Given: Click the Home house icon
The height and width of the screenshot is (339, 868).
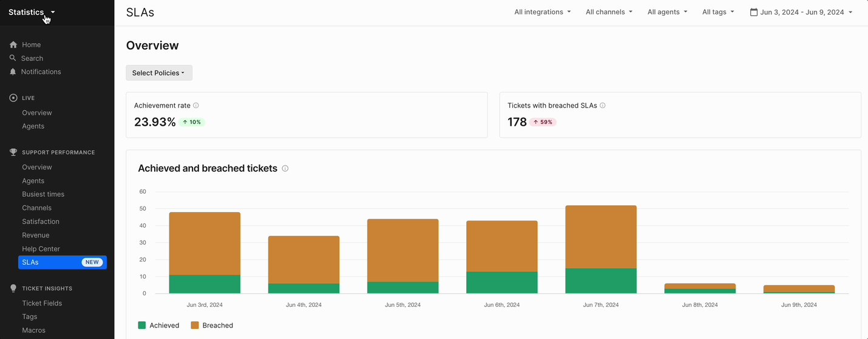Looking at the screenshot, I should [x=13, y=44].
